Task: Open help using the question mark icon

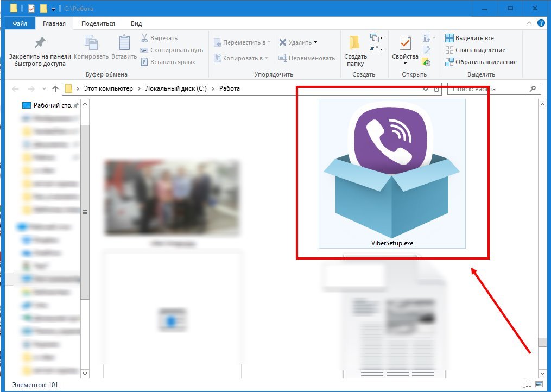Action: (x=542, y=23)
